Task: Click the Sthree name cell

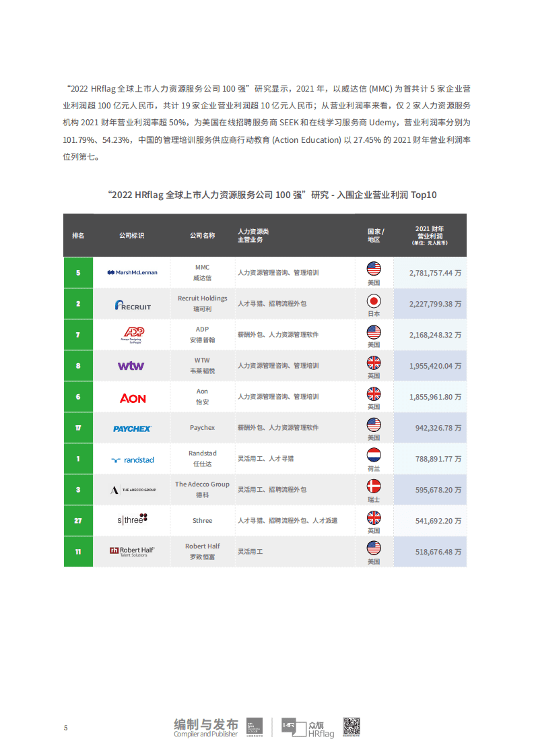Action: point(203,521)
